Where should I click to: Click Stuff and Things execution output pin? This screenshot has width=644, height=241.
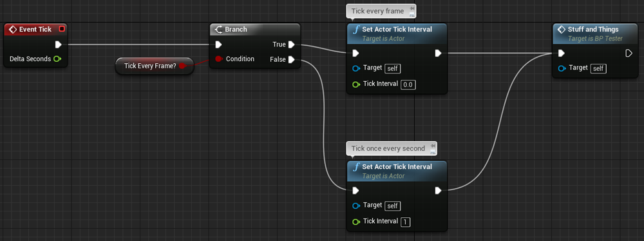click(629, 53)
